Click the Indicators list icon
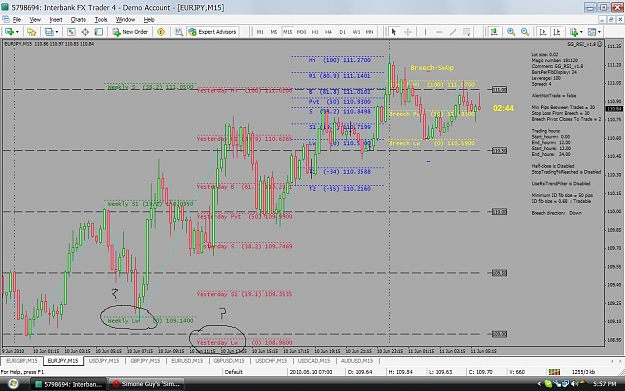 [x=574, y=32]
